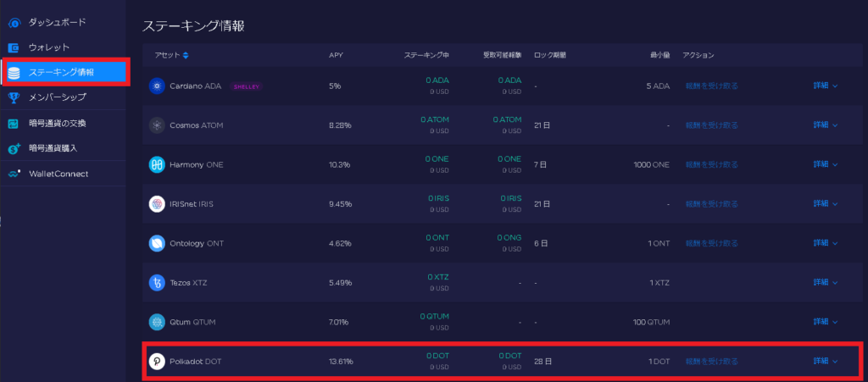Screen dimensions: 868x382
Task: Click the アクション column header
Action: [x=698, y=55]
